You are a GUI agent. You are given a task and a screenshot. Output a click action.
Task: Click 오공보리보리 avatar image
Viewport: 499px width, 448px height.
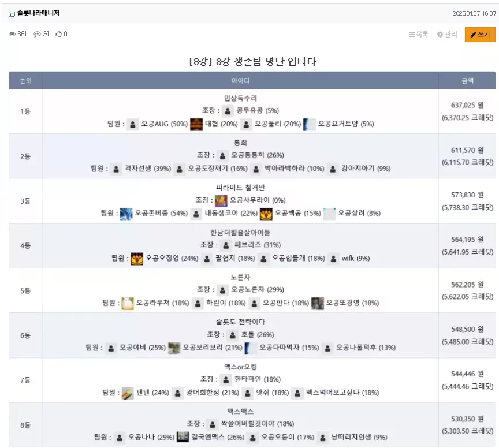[x=174, y=348]
